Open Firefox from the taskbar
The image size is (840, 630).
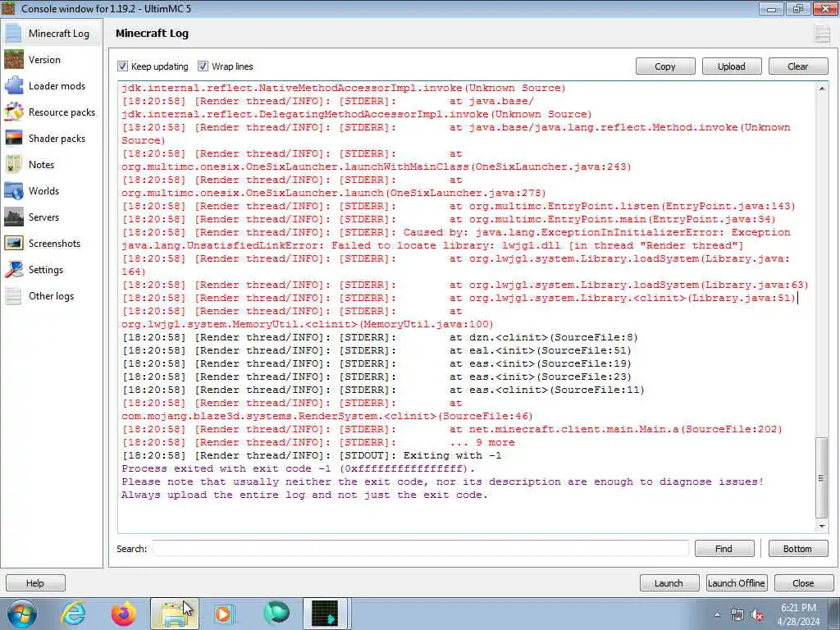(x=124, y=614)
